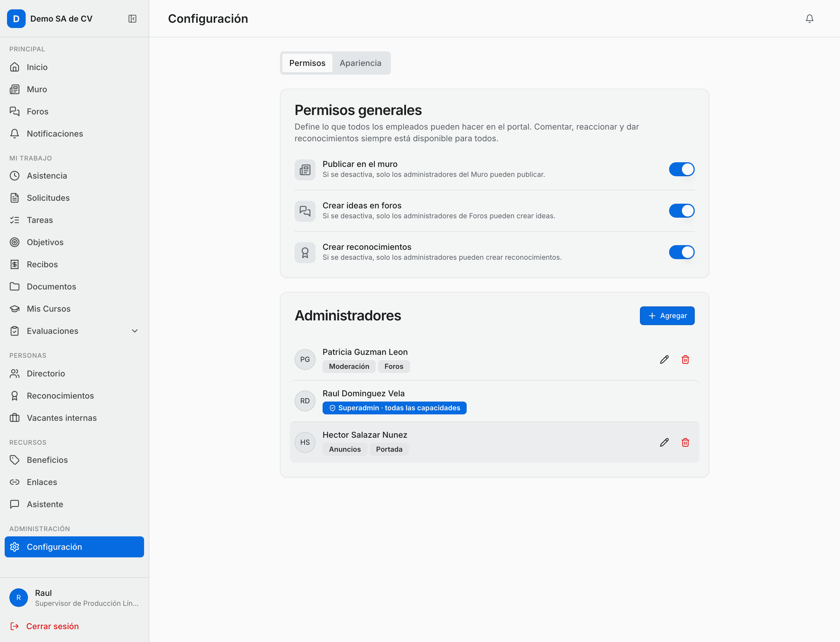The image size is (840, 642).
Task: Go to Evaluaciones in the sidebar
Action: tap(74, 331)
